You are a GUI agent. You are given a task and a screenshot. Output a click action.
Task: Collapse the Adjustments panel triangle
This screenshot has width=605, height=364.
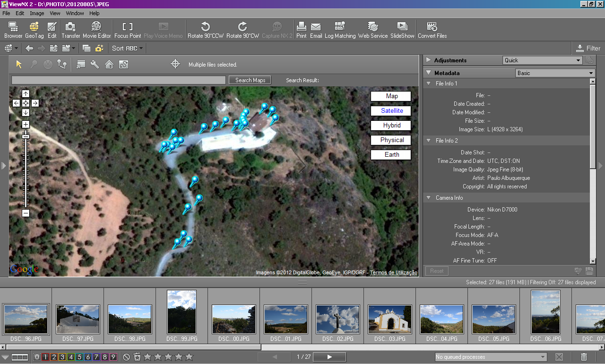pyautogui.click(x=428, y=60)
